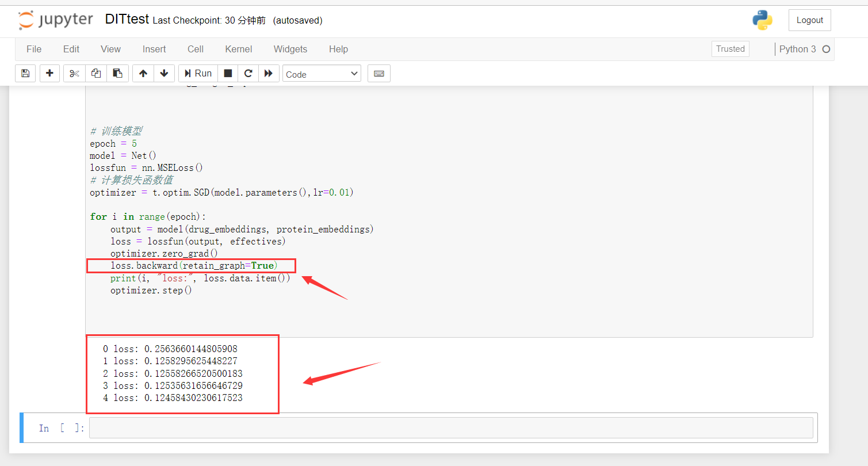Insert a new cell with the plus icon

[x=49, y=73]
